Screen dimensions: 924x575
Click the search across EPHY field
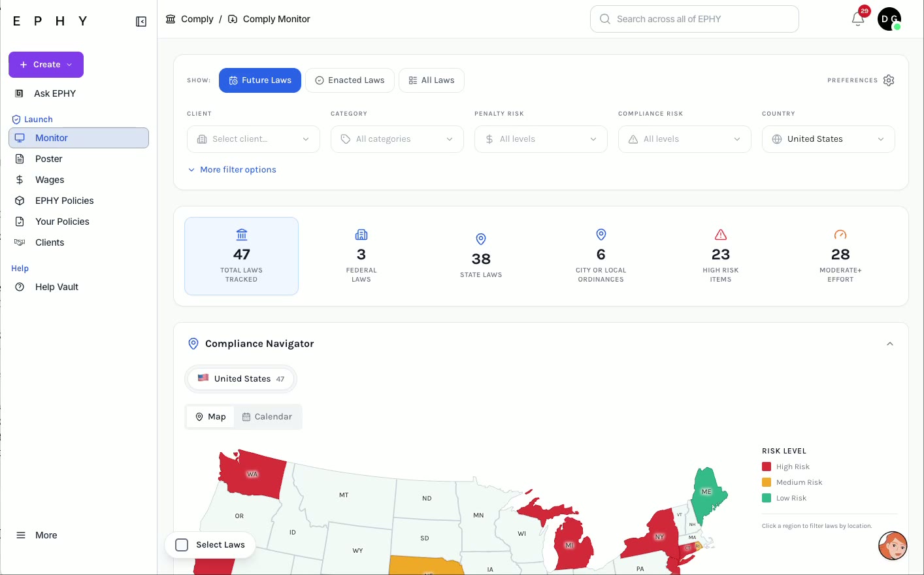point(695,19)
